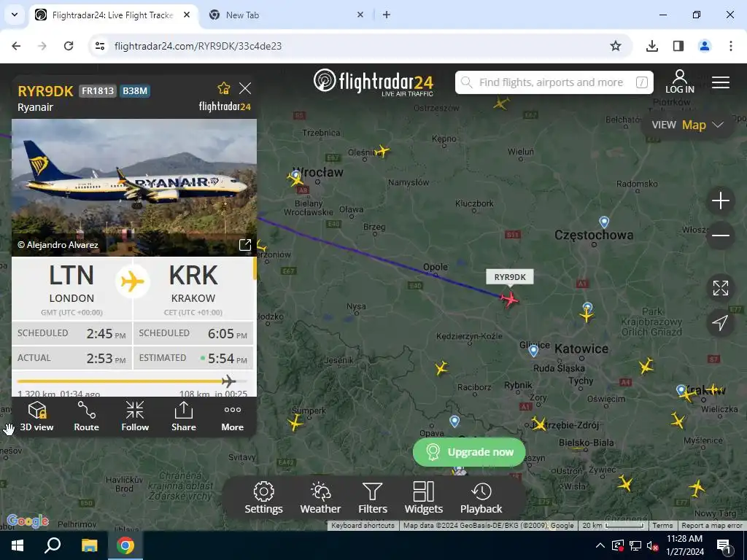Share this flight
This screenshot has width=747, height=560.
click(183, 416)
